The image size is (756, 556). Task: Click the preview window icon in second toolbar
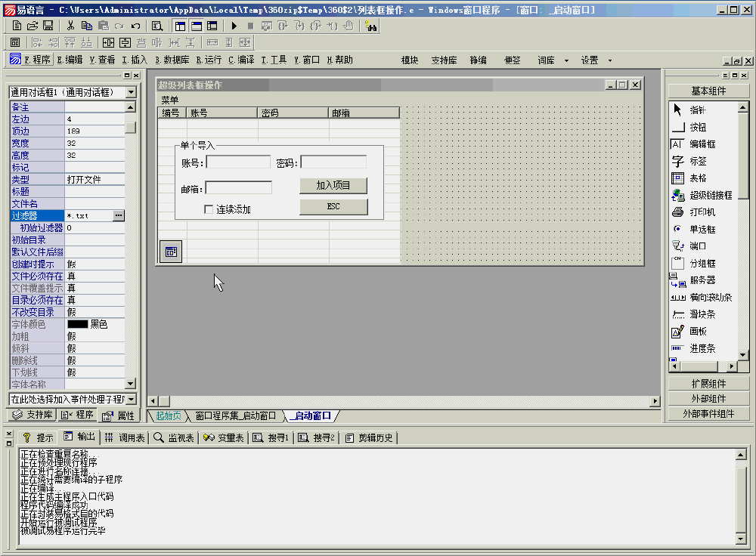coord(15,43)
